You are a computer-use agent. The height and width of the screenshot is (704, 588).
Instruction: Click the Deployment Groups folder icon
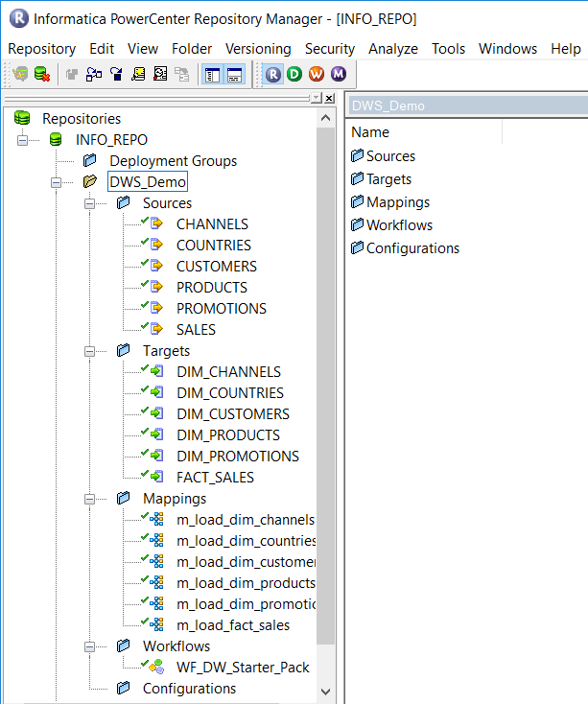pyautogui.click(x=89, y=160)
